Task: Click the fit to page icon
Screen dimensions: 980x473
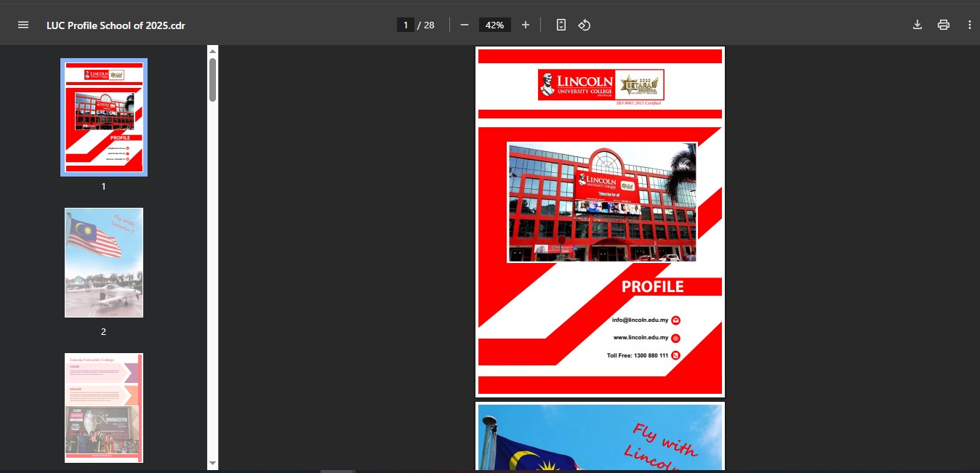Action: 561,25
